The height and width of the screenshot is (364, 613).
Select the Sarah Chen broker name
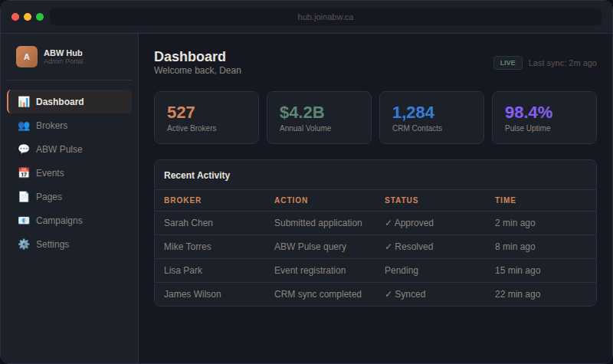(188, 223)
